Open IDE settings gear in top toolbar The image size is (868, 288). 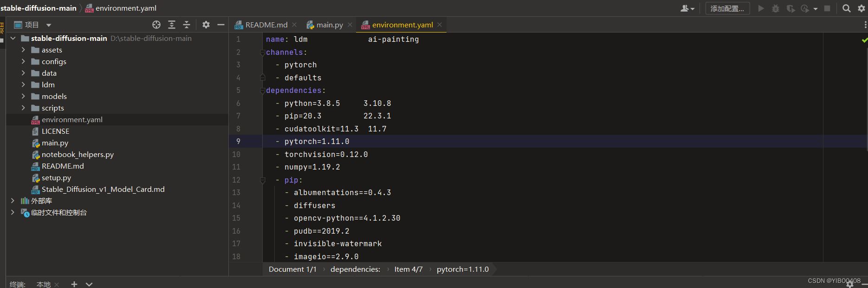click(x=861, y=8)
